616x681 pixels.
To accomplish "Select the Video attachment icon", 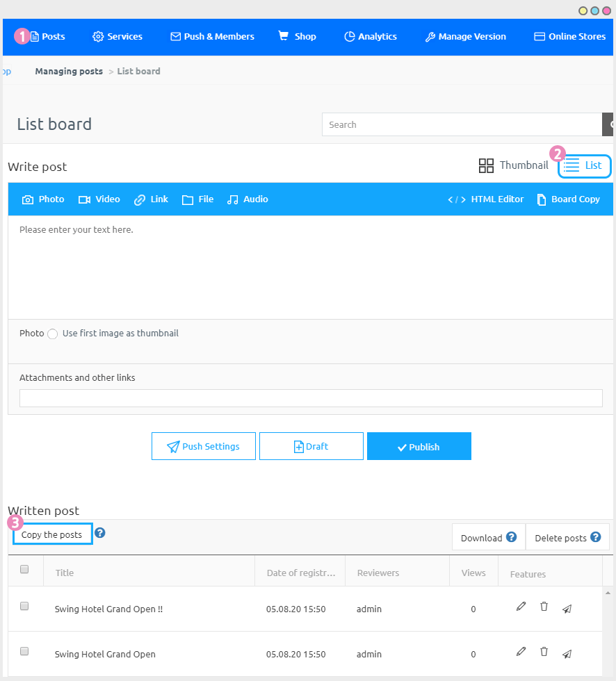I will pos(83,199).
